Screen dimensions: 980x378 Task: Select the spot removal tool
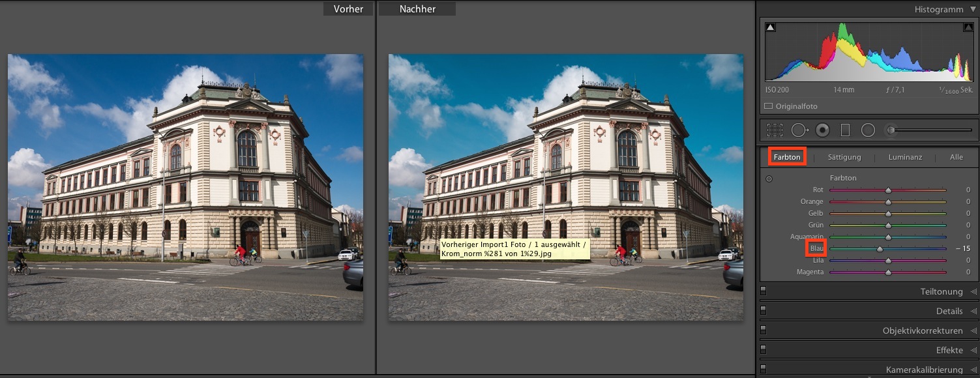[x=799, y=130]
